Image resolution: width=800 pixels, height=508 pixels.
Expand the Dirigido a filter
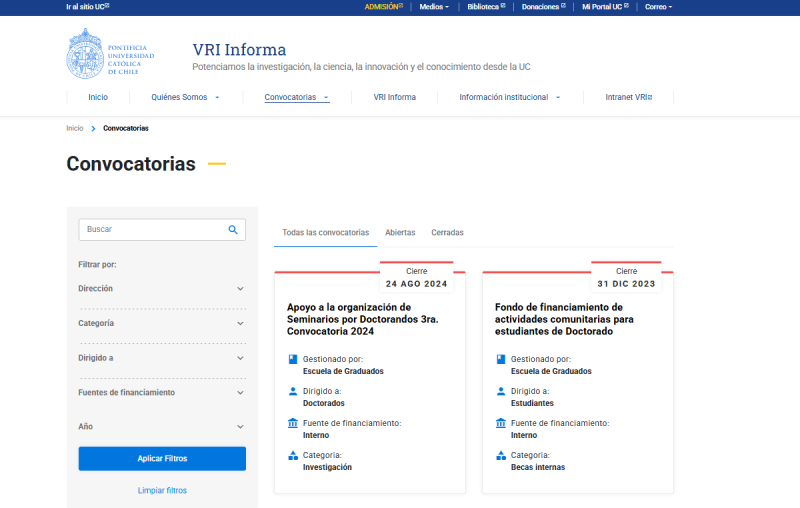(162, 358)
